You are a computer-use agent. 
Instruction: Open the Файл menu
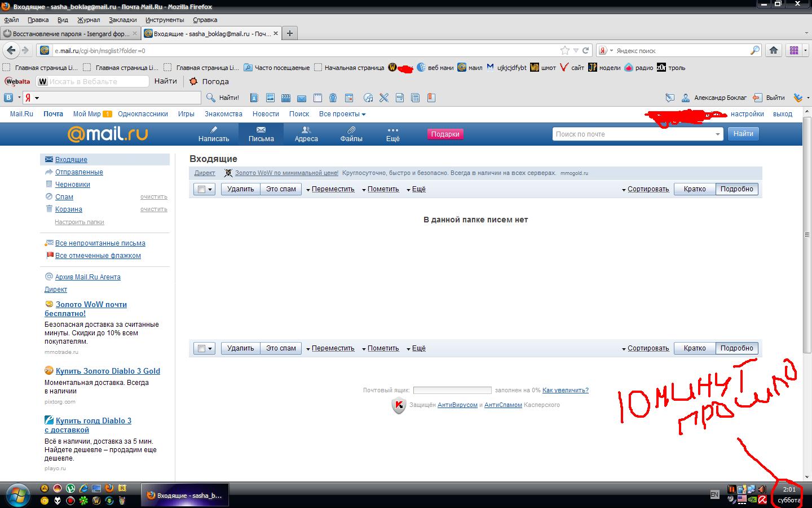(x=11, y=20)
